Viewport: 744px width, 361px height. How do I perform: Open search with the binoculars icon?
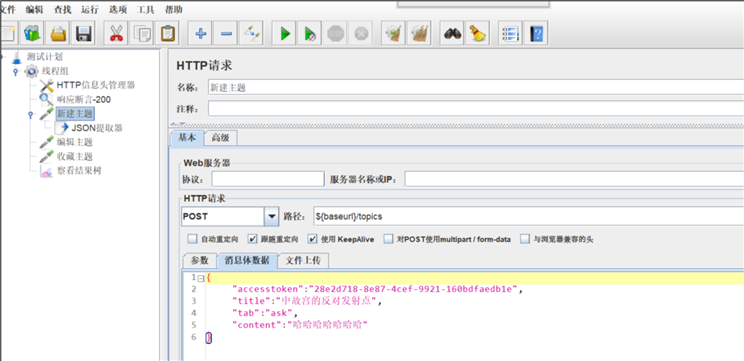(x=452, y=33)
